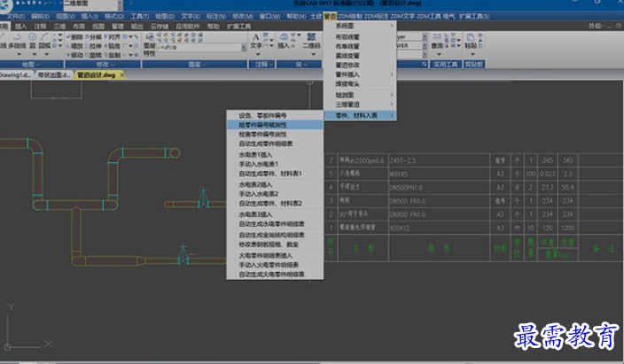
Task: Choose 自动生成零件明细表 submenu entry
Action: pyautogui.click(x=275, y=143)
